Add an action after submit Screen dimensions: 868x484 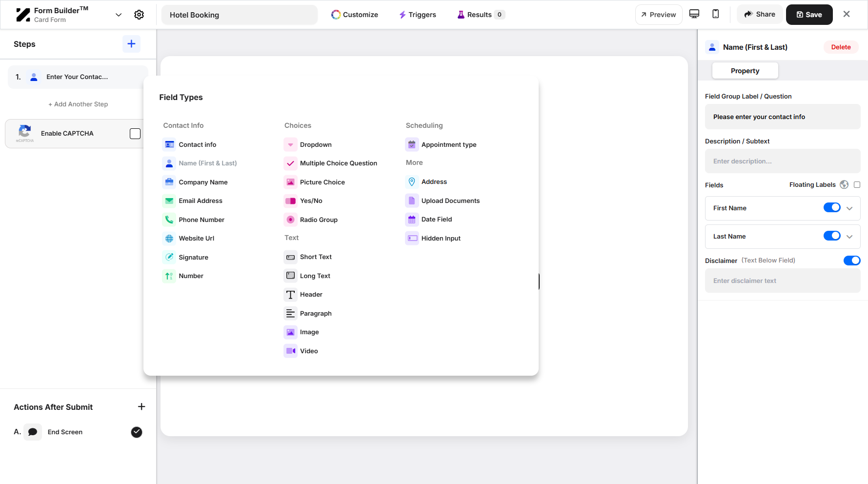[141, 407]
